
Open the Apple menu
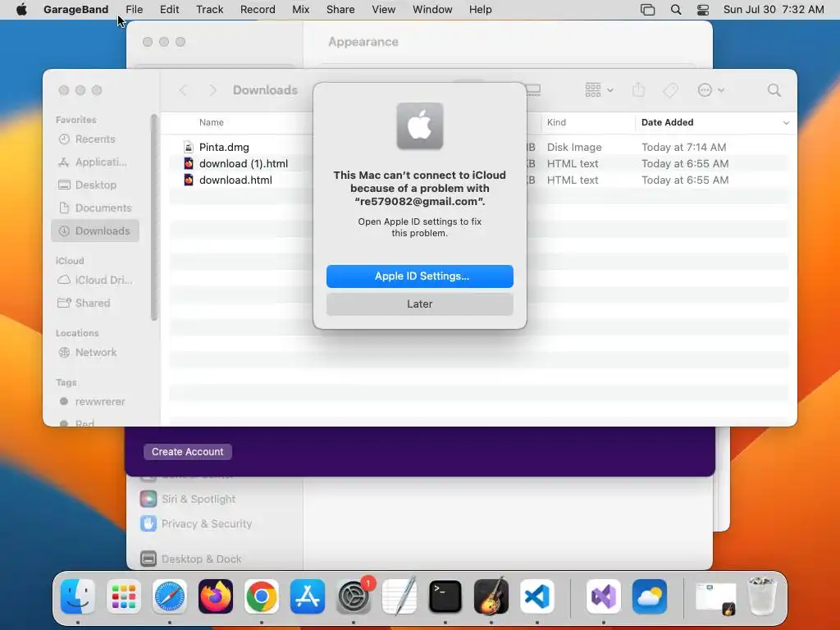(x=21, y=9)
